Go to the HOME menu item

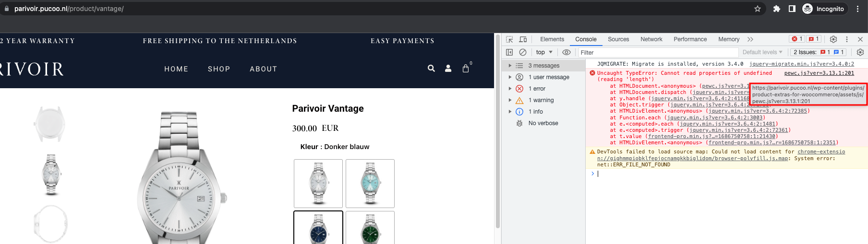click(x=176, y=69)
